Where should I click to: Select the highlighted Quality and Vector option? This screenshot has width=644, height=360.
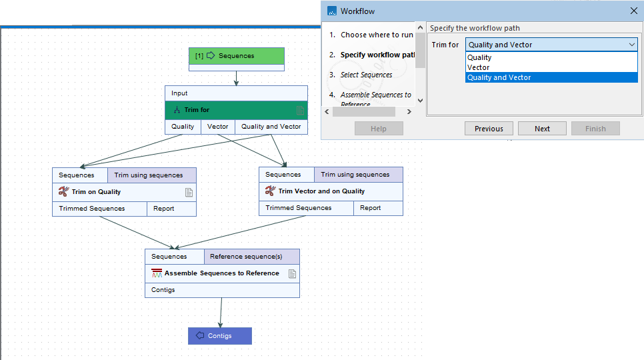499,77
